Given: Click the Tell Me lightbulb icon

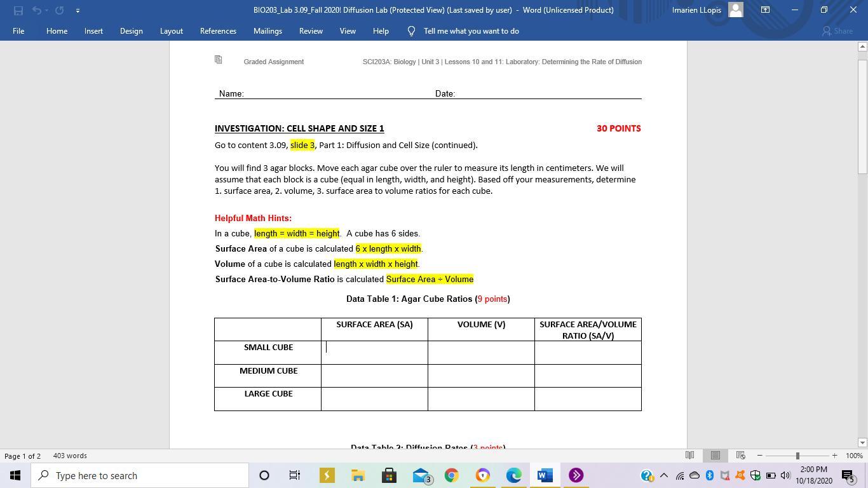Looking at the screenshot, I should [x=411, y=31].
